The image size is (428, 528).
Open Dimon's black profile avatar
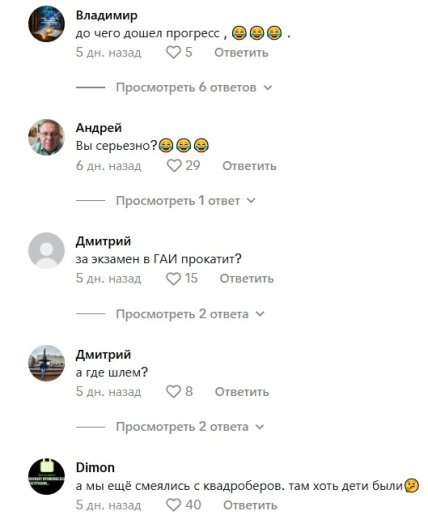(x=46, y=476)
